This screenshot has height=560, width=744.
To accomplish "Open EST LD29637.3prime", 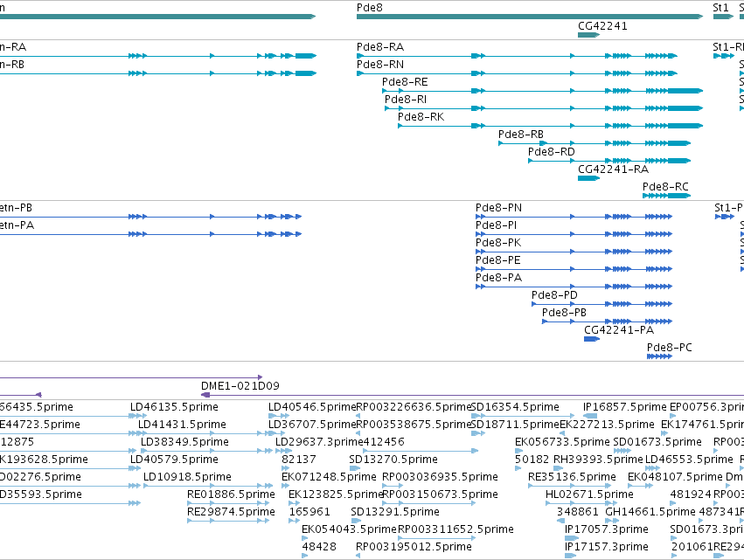I will tap(319, 442).
